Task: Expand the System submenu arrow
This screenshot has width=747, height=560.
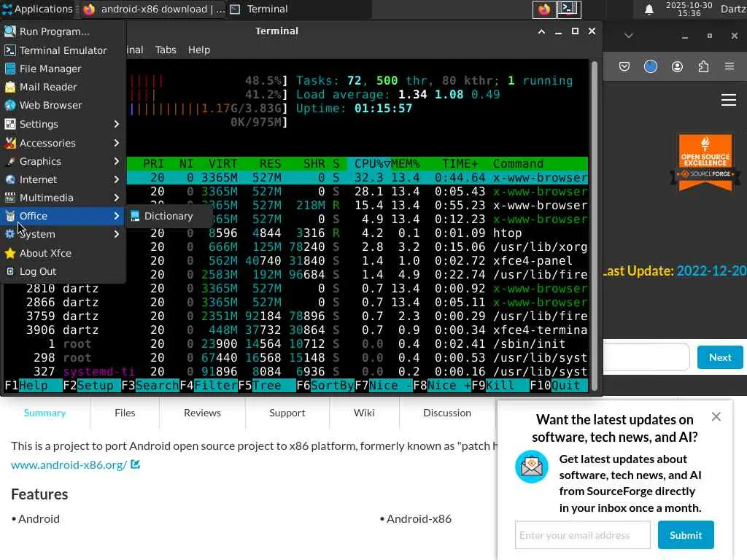Action: (117, 234)
